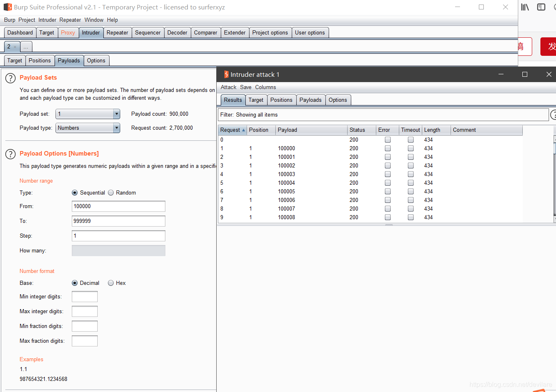The width and height of the screenshot is (556, 392).
Task: Open Payload Options help icon
Action: [x=10, y=154]
